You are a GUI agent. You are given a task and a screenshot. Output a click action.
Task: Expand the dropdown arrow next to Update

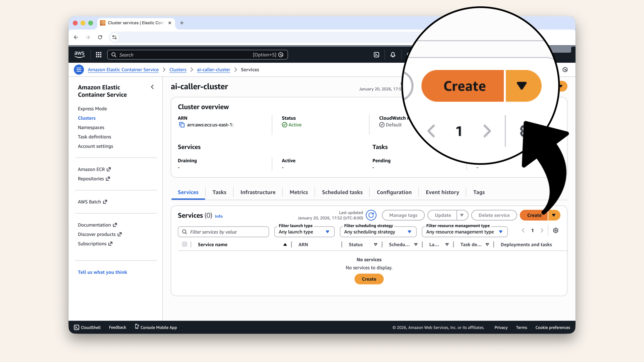click(x=462, y=215)
